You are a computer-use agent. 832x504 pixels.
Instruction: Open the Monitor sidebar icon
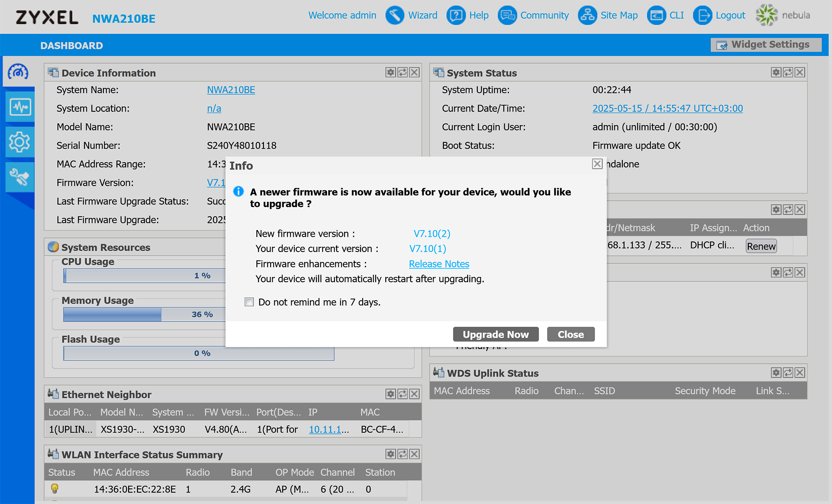[x=20, y=107]
